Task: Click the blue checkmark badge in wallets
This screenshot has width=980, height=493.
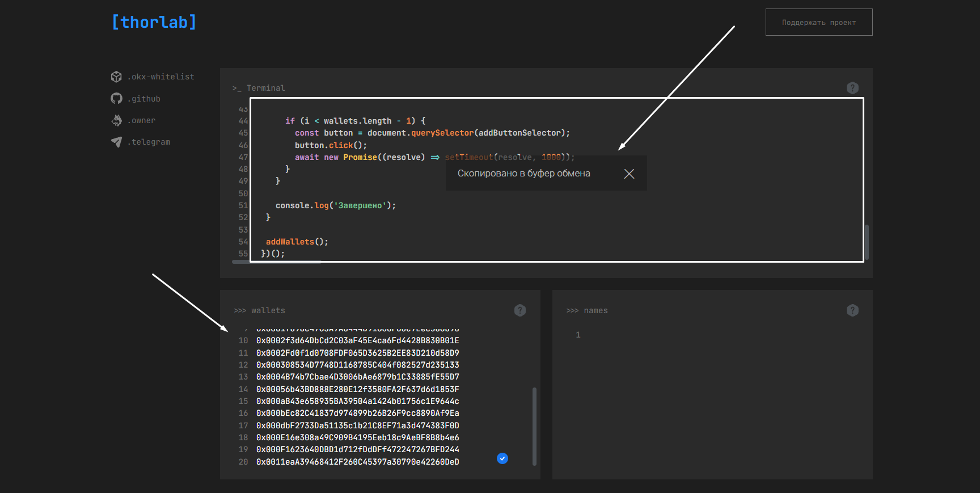Action: 502,458
